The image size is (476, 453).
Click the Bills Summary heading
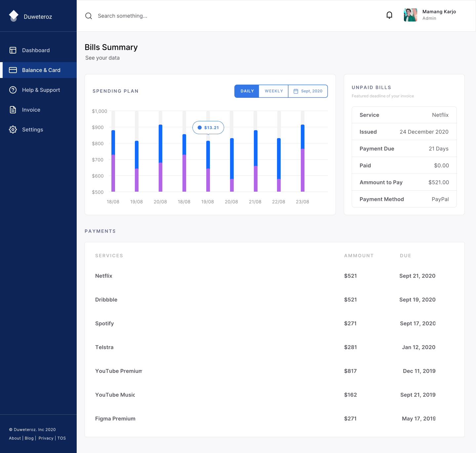tap(111, 47)
